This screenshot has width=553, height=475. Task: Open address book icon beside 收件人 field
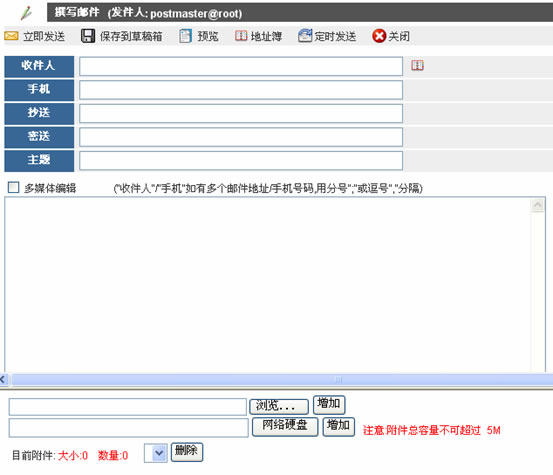417,65
